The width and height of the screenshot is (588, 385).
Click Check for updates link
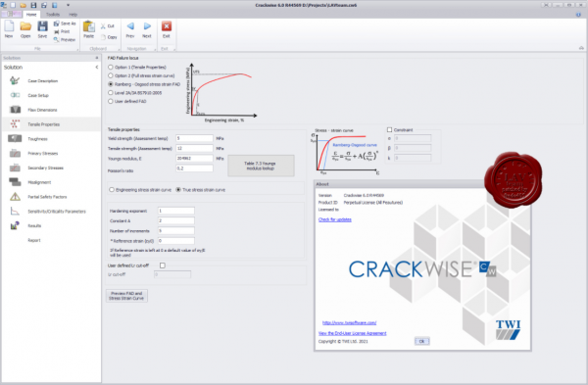point(335,219)
